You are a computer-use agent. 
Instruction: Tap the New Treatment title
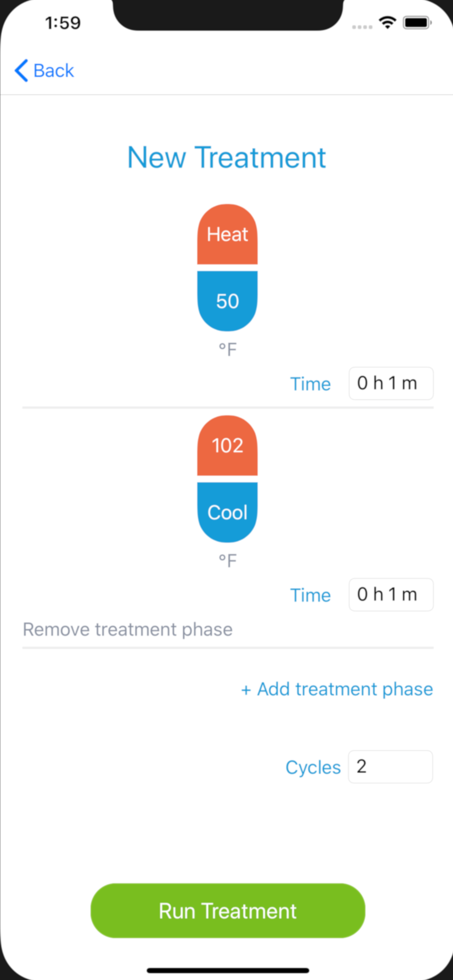[x=226, y=157]
